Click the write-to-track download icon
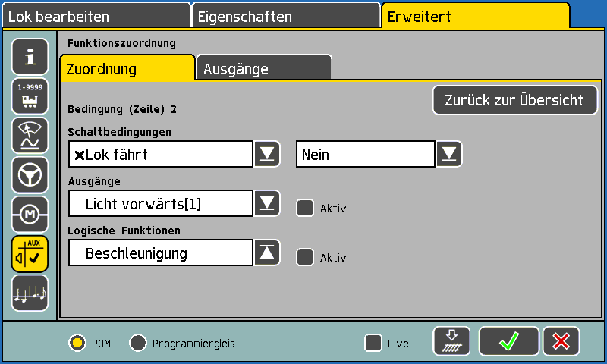The image size is (607, 364). pyautogui.click(x=451, y=341)
